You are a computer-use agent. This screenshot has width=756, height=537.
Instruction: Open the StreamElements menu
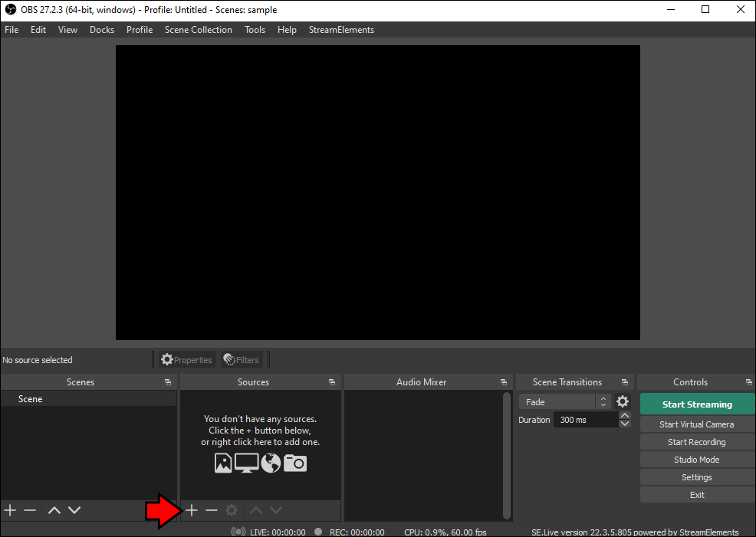341,29
